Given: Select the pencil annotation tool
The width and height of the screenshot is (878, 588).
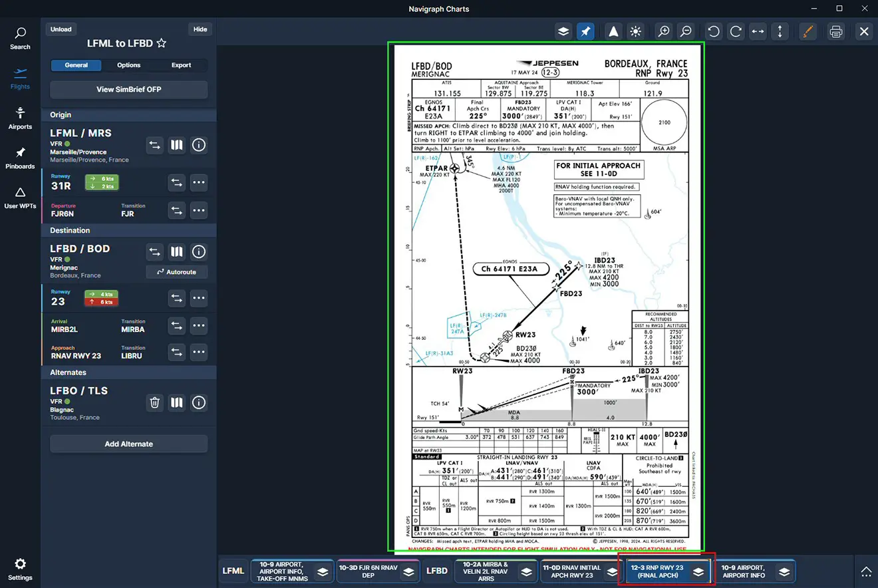Looking at the screenshot, I should pos(807,31).
